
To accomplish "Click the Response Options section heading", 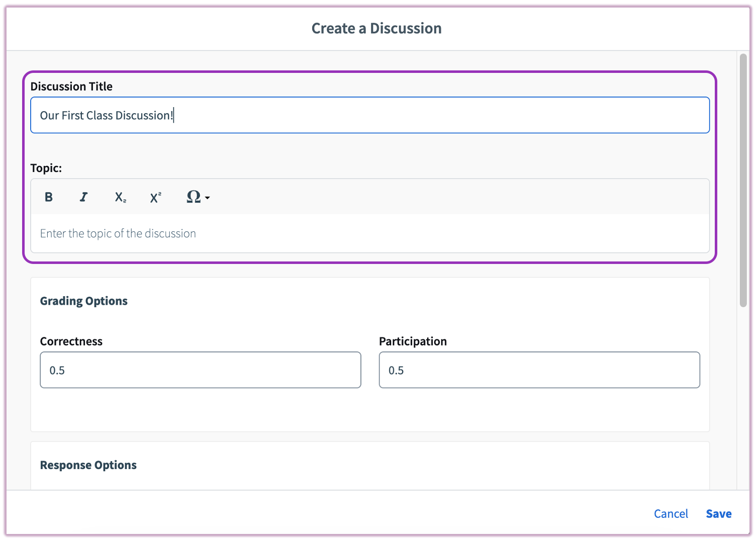I will click(88, 465).
